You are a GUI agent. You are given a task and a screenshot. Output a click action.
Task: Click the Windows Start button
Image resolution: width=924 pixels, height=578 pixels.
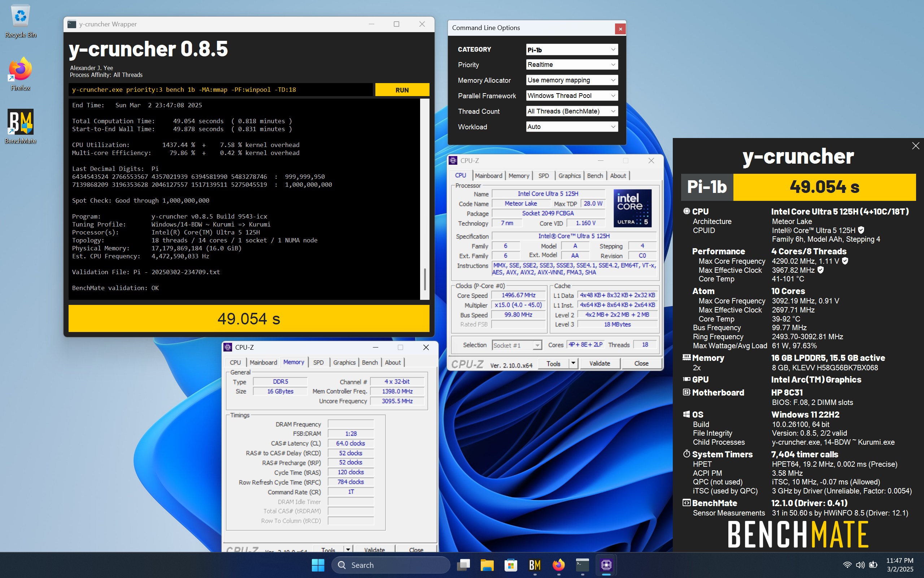pos(318,565)
